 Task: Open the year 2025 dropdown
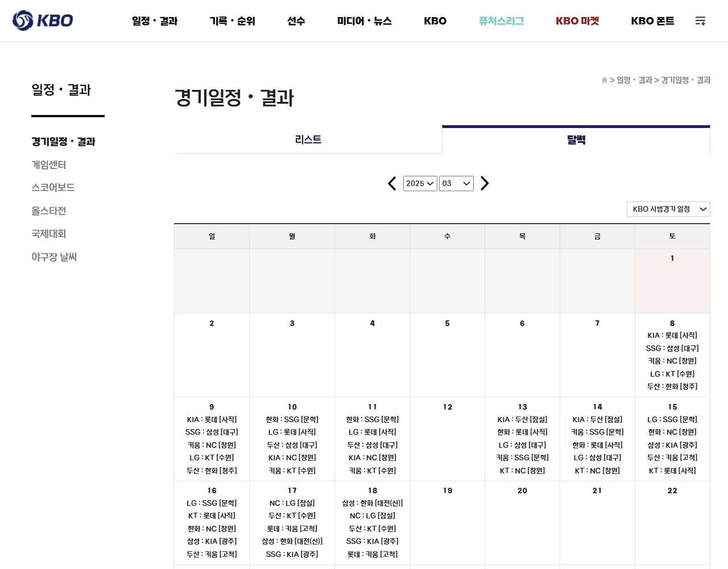(x=420, y=183)
